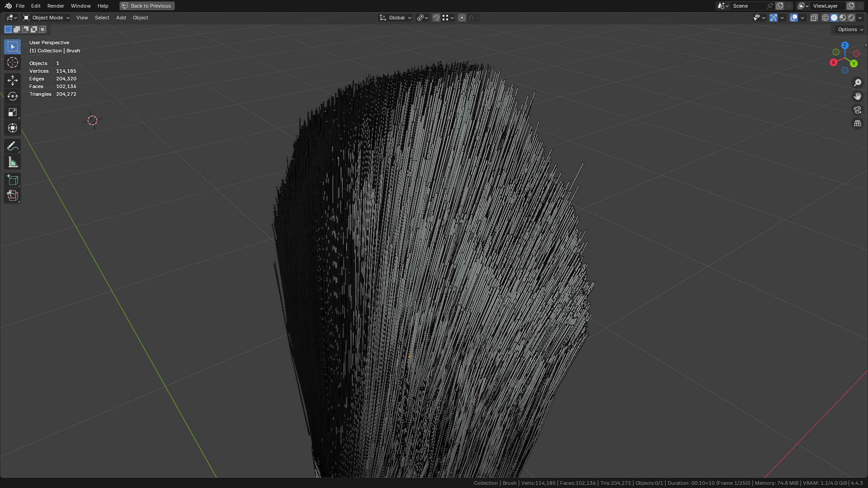Click the Blender logo menu
Screen dimensions: 868x488
pos(8,6)
